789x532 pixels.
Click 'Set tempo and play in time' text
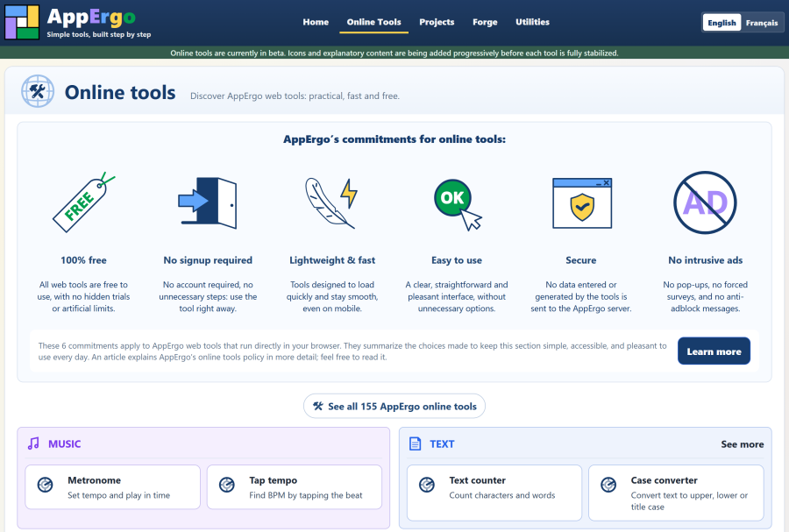point(118,495)
